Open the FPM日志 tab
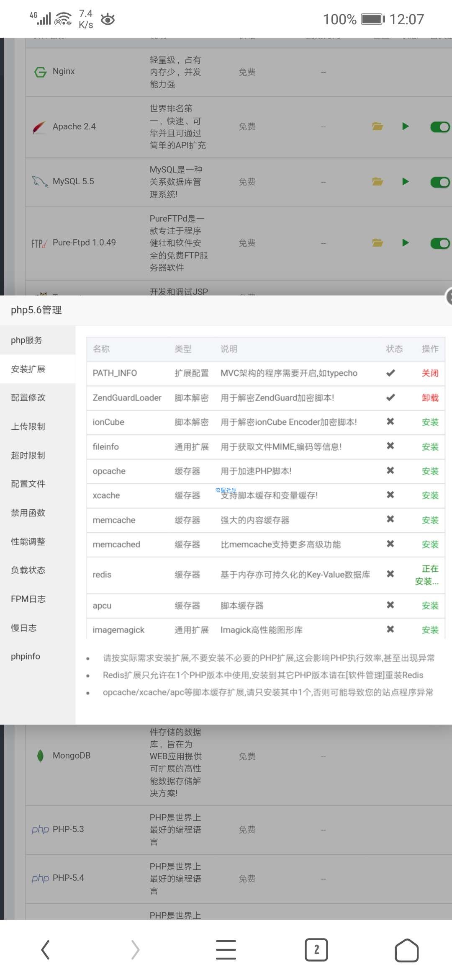 tap(38, 599)
